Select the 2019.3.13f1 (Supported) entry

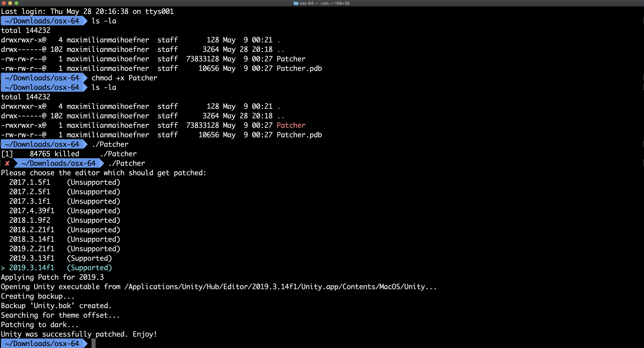pyautogui.click(x=60, y=258)
